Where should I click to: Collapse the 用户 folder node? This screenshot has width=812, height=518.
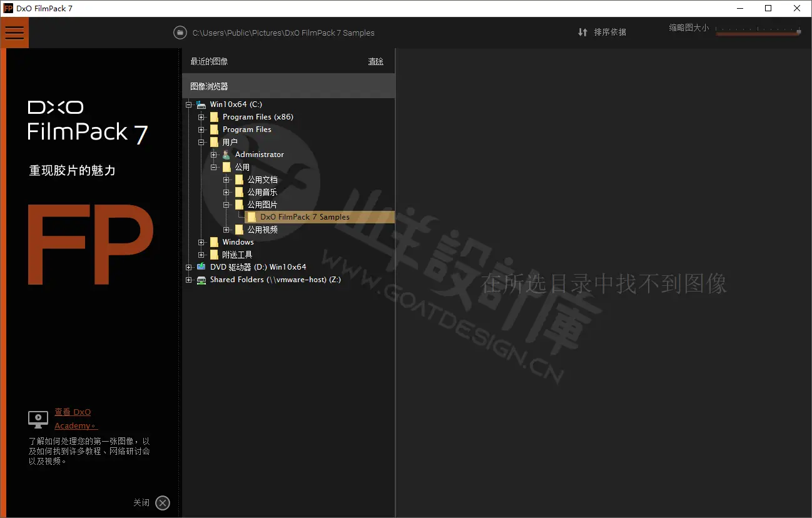pos(201,142)
